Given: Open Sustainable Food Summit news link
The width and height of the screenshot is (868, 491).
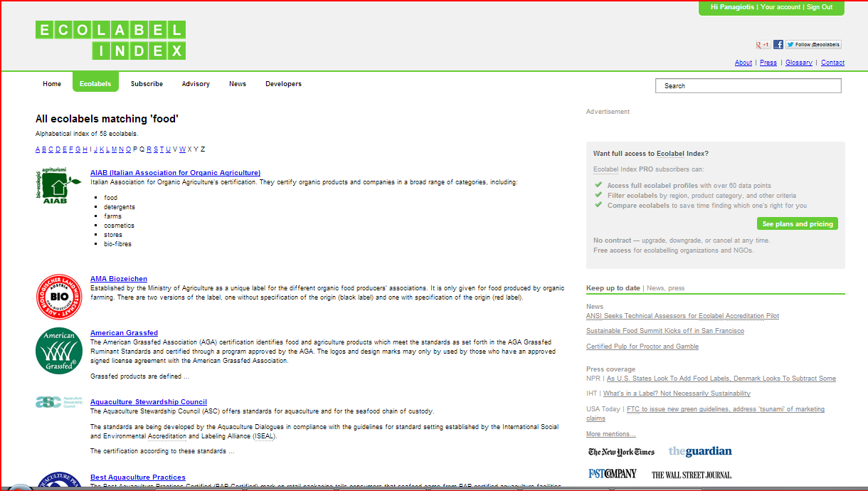Looking at the screenshot, I should tap(665, 331).
